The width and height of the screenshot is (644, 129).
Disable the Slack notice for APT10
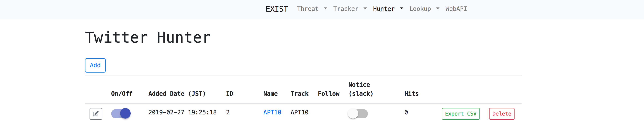pos(358,113)
